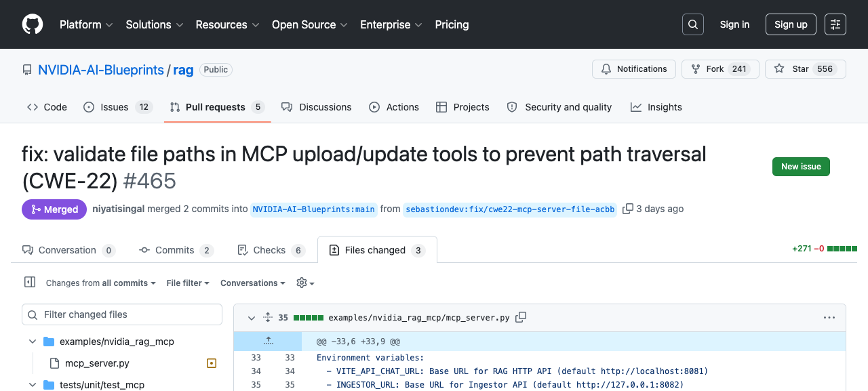Image resolution: width=868 pixels, height=391 pixels.
Task: Click the New issue button
Action: click(x=801, y=166)
